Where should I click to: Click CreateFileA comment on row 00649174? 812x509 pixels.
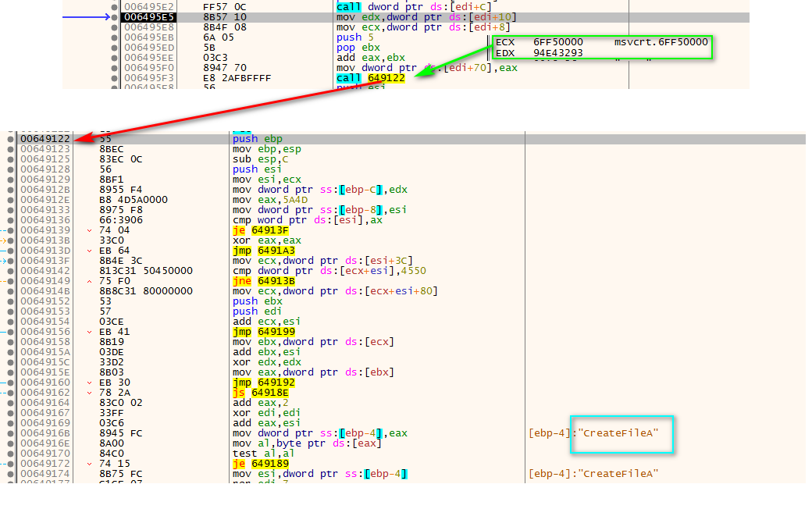[x=593, y=475]
